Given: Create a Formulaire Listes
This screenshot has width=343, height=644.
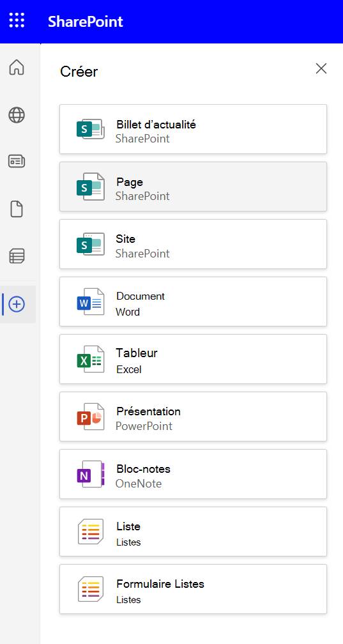Looking at the screenshot, I should coord(193,589).
